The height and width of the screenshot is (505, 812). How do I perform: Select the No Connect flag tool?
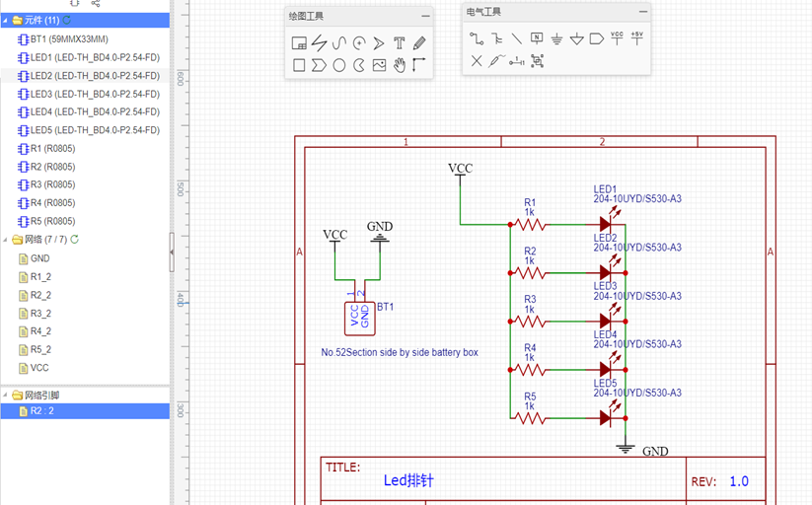tap(477, 61)
